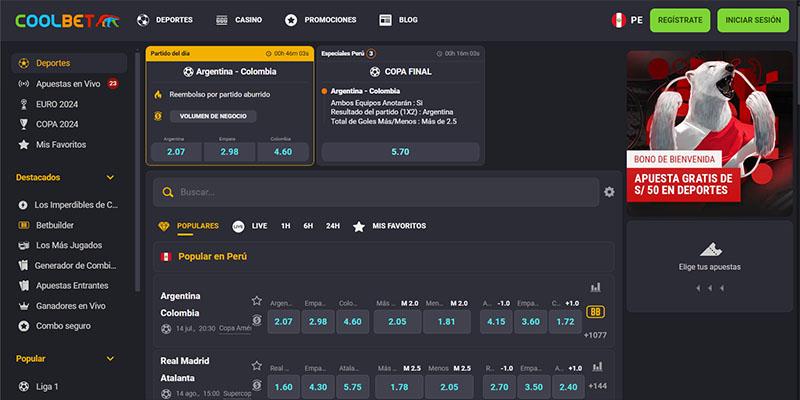The height and width of the screenshot is (400, 800).
Task: Open settings gear next to search
Action: [609, 192]
